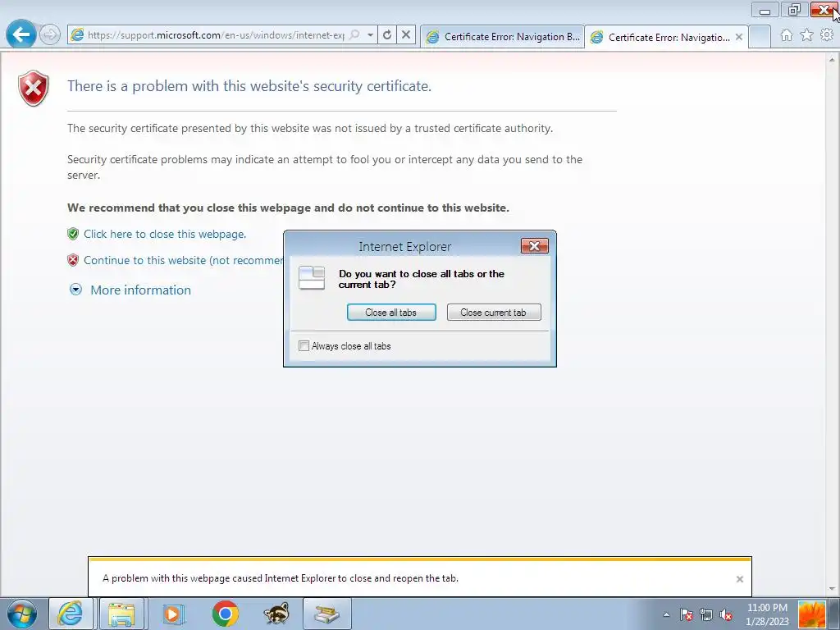Click the muted volume speaker icon
840x630 pixels.
pos(726,615)
